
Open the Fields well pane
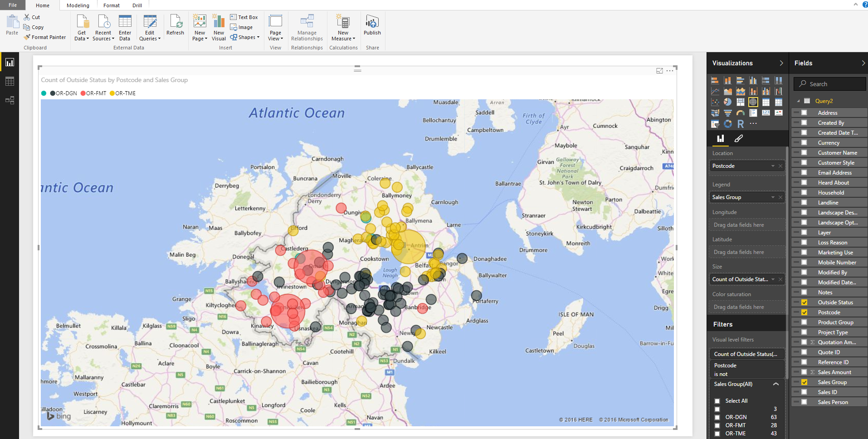720,139
